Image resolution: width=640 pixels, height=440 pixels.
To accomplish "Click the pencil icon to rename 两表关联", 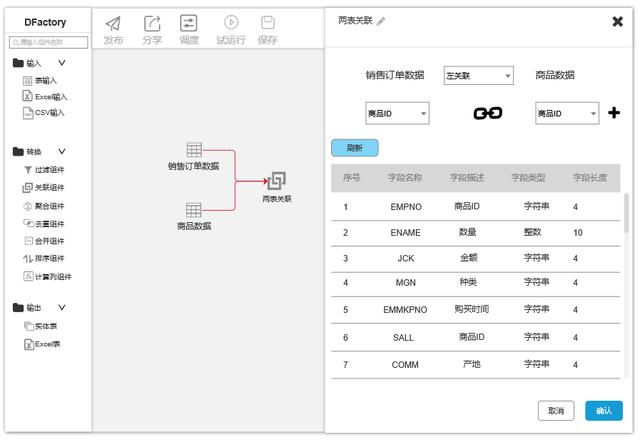I will [381, 21].
